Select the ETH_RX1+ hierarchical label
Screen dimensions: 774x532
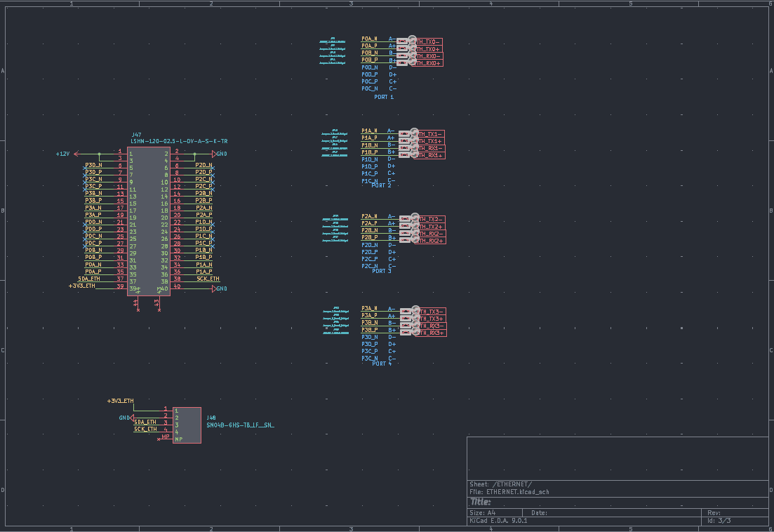(x=430, y=155)
